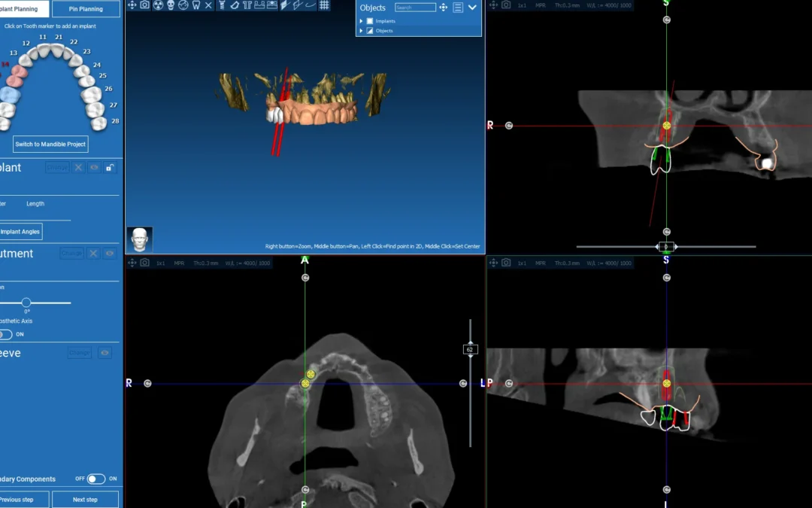Toggle the Implant visibility eye icon
Screen dimensions: 812x508
(x=94, y=167)
